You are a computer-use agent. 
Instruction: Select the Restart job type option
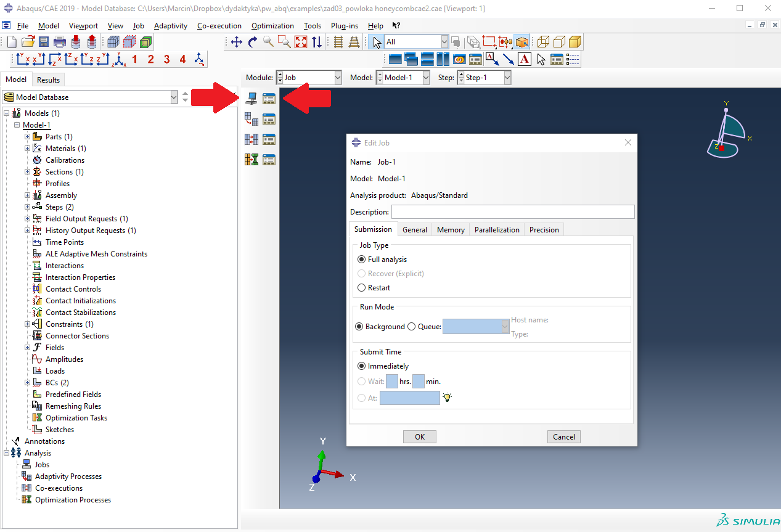[361, 288]
